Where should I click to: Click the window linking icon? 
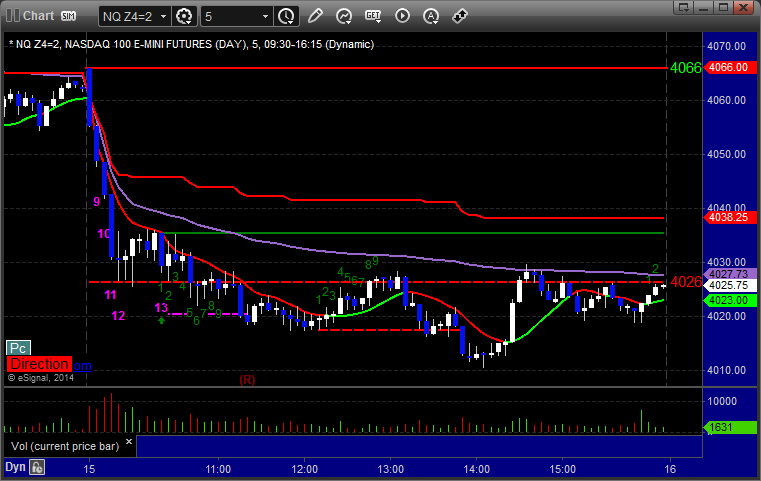click(461, 16)
